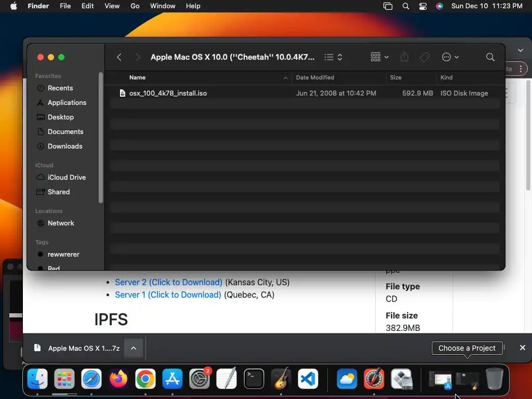
Task: Go back in Finder window
Action: coord(119,57)
